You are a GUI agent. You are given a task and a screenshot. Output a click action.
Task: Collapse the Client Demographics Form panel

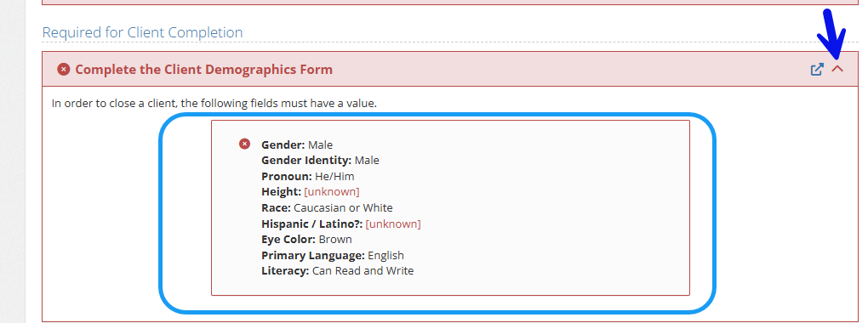click(837, 69)
